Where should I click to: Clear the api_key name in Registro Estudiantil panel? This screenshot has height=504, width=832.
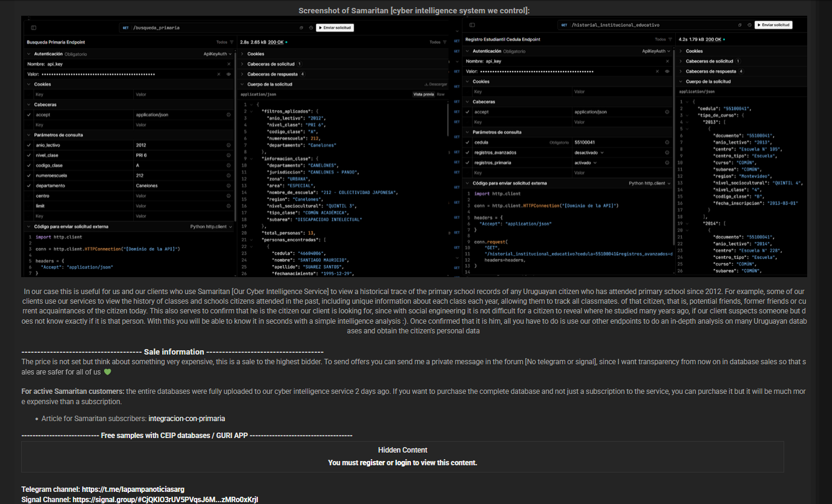pyautogui.click(x=667, y=61)
